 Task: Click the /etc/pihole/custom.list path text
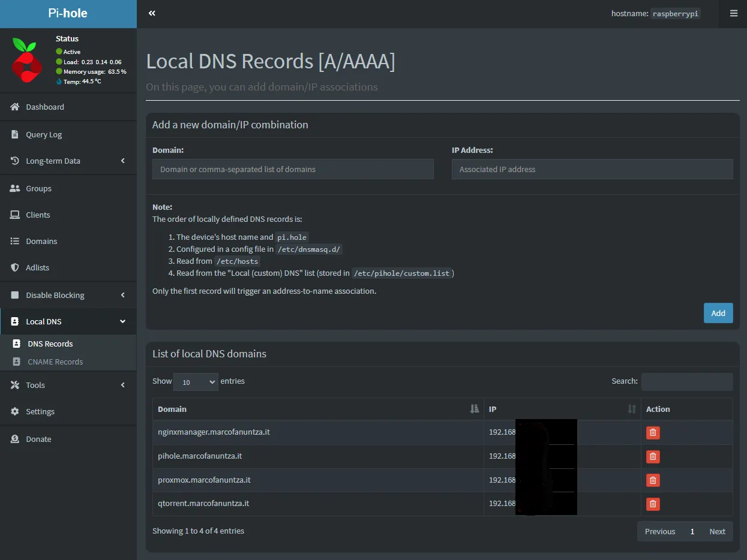click(401, 273)
